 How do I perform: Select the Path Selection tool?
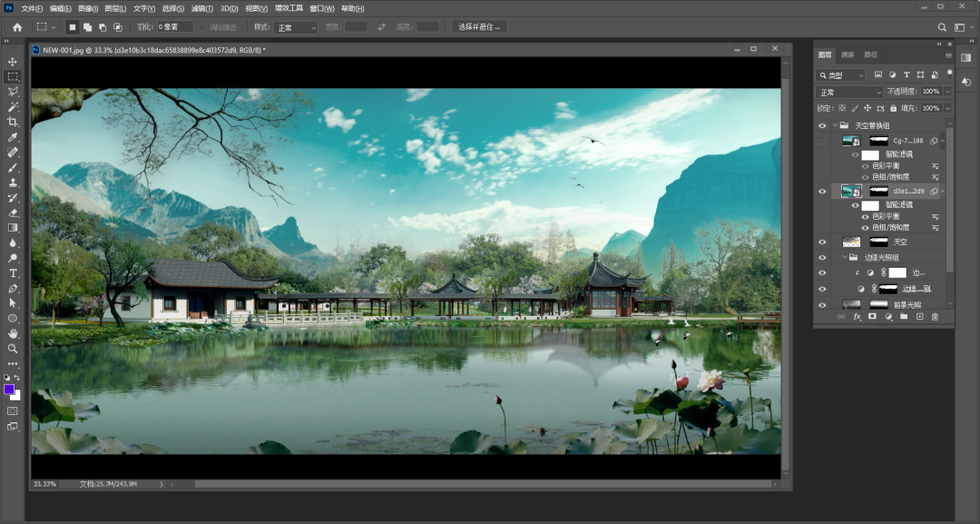[13, 303]
